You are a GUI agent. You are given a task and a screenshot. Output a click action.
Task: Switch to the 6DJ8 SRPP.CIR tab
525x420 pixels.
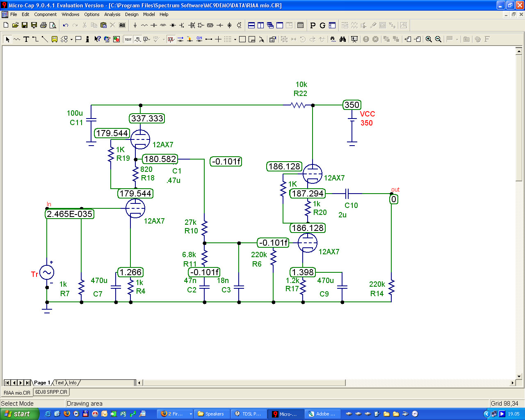pyautogui.click(x=51, y=392)
